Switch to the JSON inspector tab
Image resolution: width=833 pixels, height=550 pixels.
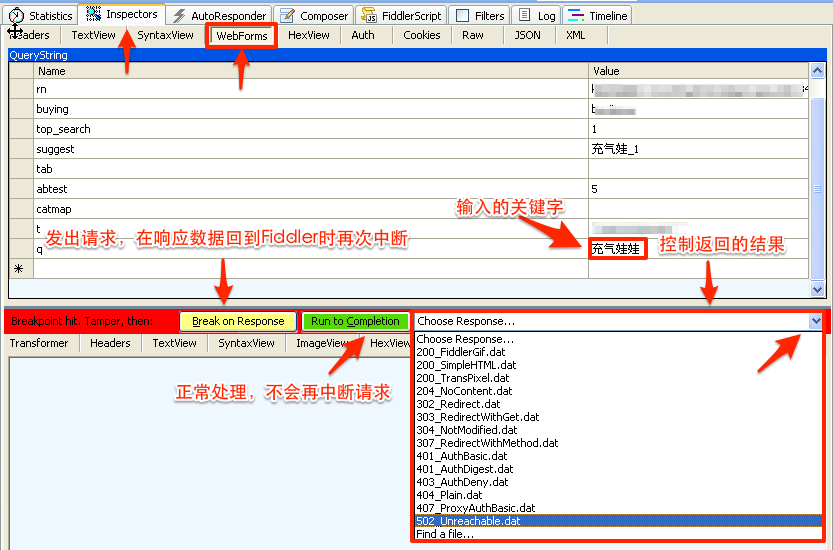click(528, 35)
